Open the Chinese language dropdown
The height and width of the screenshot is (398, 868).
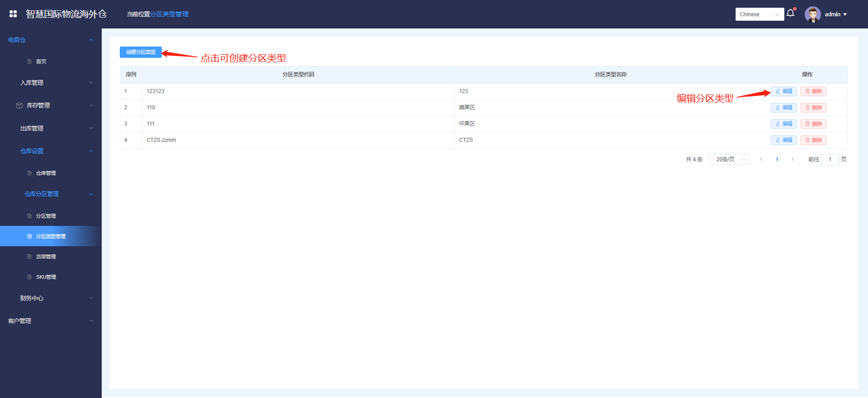point(759,14)
